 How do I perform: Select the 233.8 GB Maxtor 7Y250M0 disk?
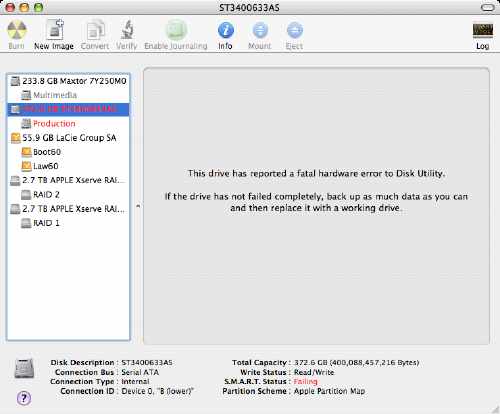(x=68, y=81)
